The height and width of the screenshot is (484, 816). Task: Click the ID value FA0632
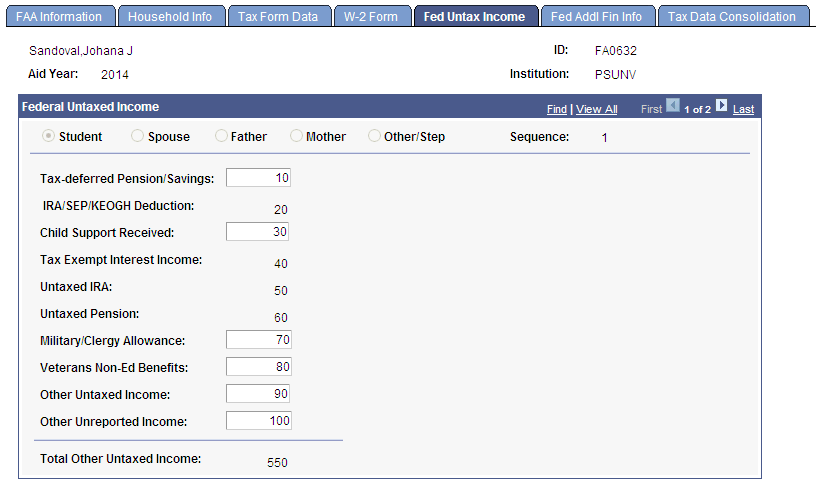(x=616, y=51)
